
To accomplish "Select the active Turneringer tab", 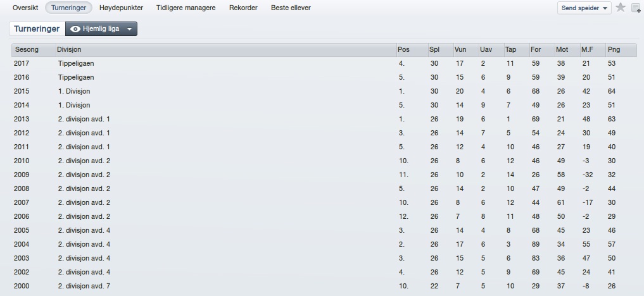I will click(68, 8).
